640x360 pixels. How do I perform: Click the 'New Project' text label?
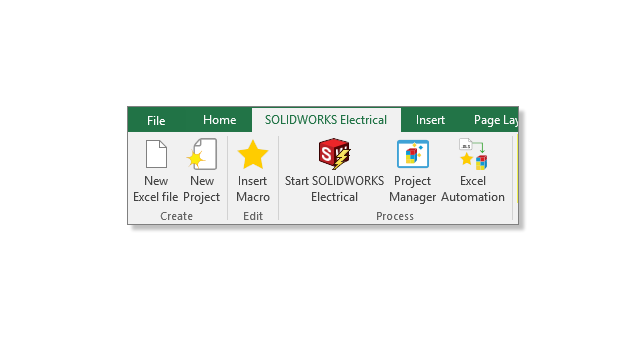tap(202, 189)
